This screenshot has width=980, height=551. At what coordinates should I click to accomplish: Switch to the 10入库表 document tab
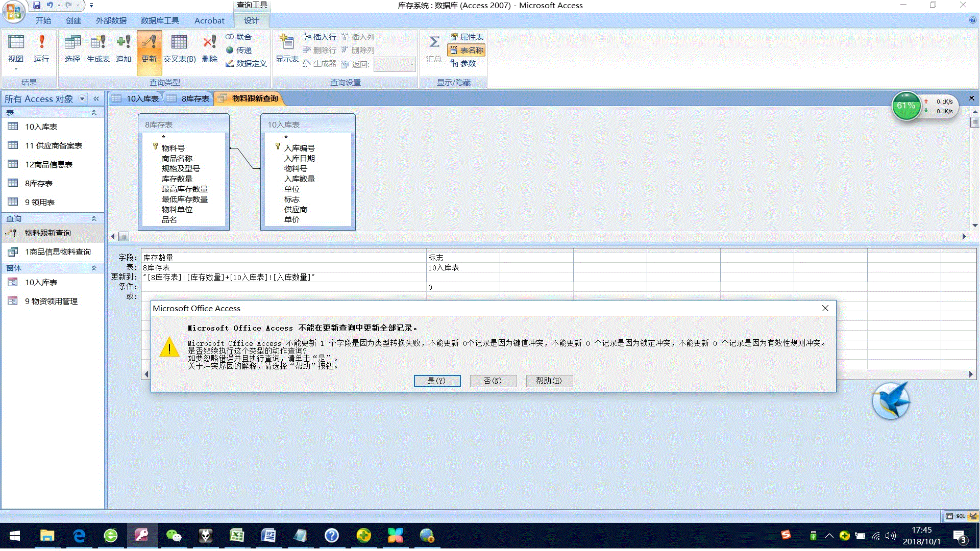pos(136,98)
